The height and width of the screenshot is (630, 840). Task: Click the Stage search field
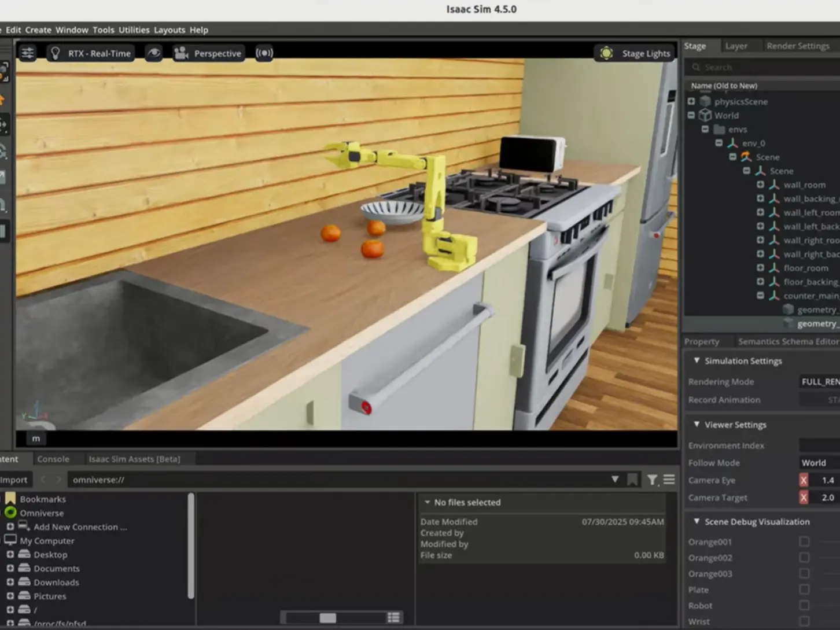click(764, 67)
